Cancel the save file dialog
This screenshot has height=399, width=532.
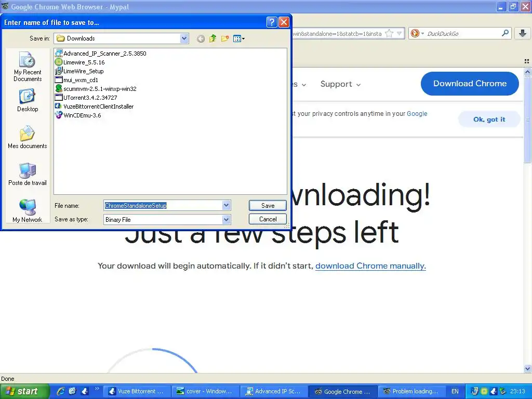pyautogui.click(x=268, y=219)
